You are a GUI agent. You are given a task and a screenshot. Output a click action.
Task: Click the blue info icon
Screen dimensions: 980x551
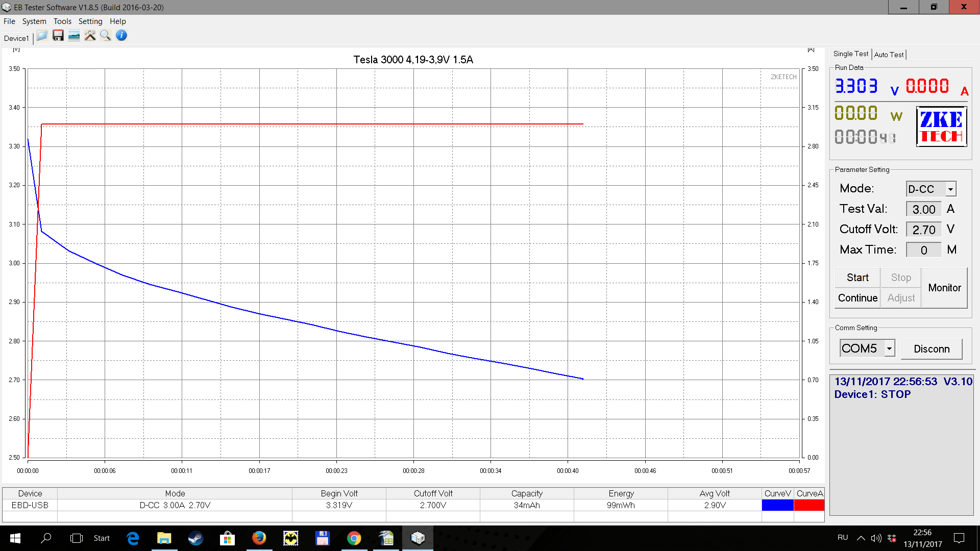click(121, 36)
